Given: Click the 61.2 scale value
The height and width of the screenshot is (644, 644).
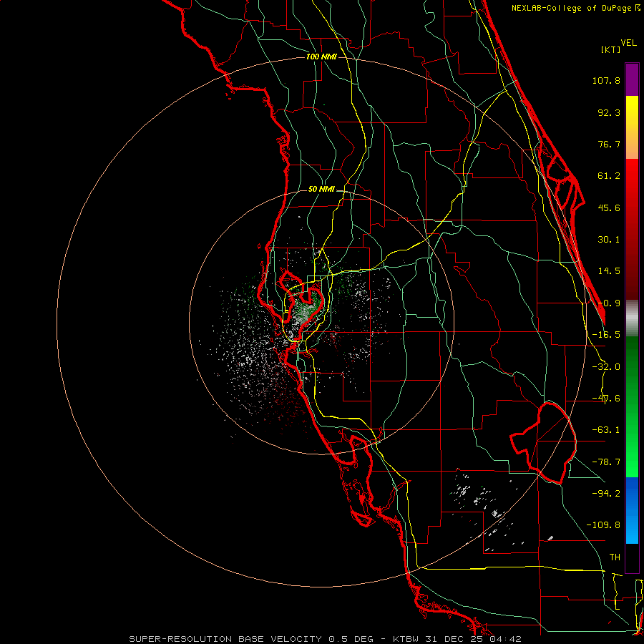Looking at the screenshot, I should [x=609, y=176].
